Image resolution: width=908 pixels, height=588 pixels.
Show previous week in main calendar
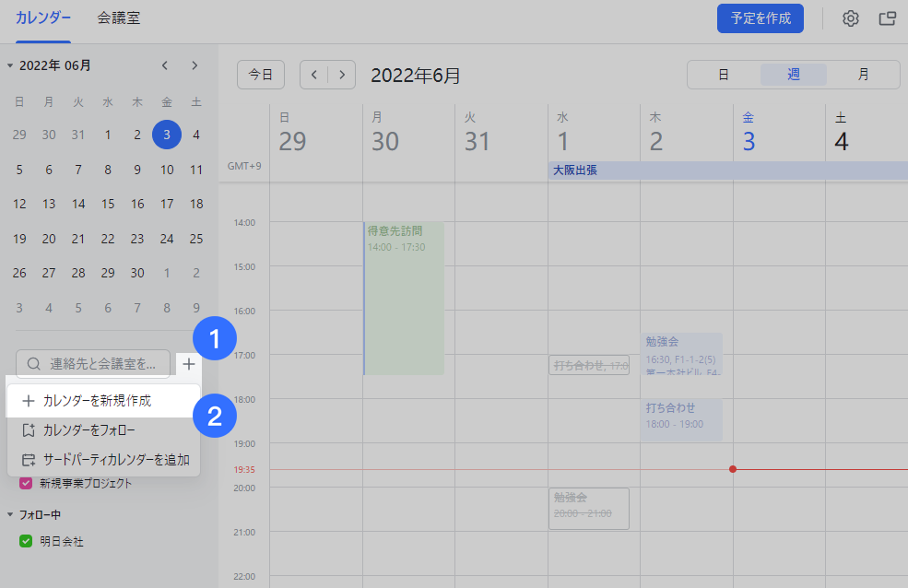[314, 75]
